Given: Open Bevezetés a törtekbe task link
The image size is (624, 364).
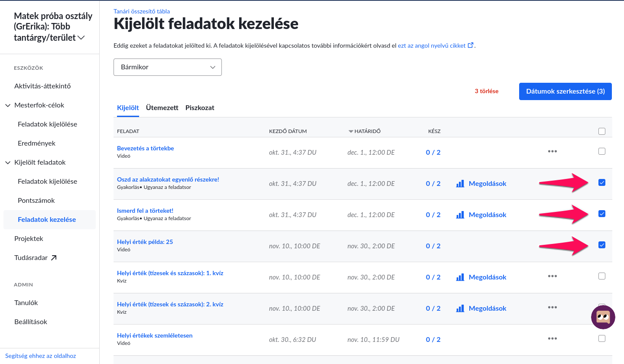Looking at the screenshot, I should [146, 148].
